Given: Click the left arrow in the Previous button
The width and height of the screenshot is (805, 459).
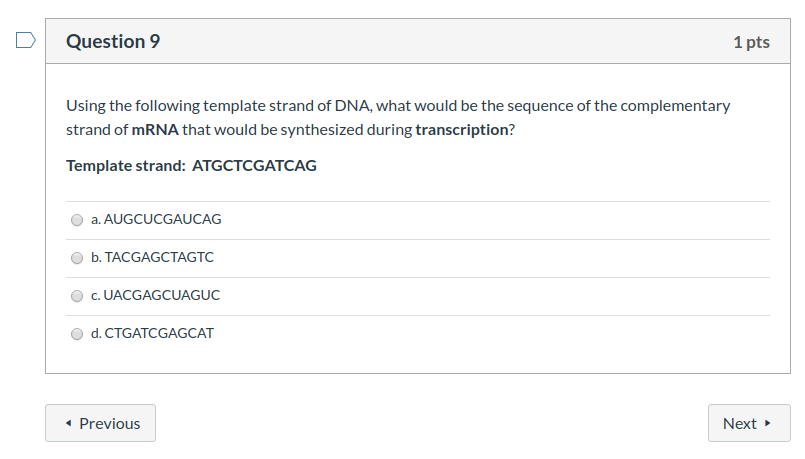Looking at the screenshot, I should tap(68, 423).
